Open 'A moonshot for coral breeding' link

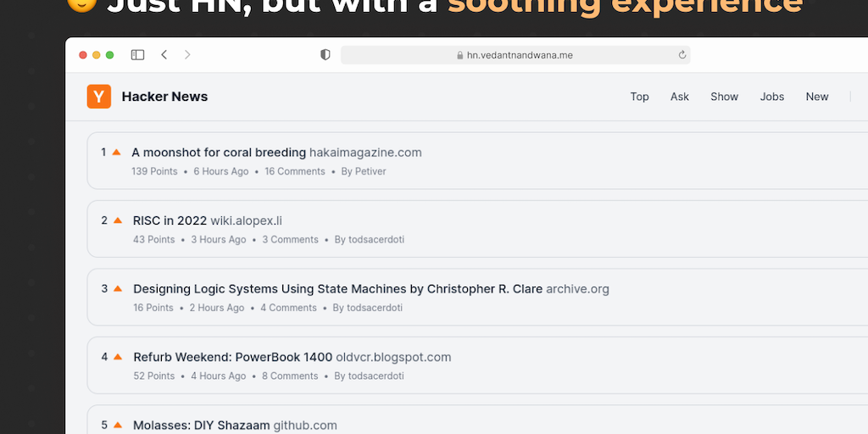click(x=219, y=153)
